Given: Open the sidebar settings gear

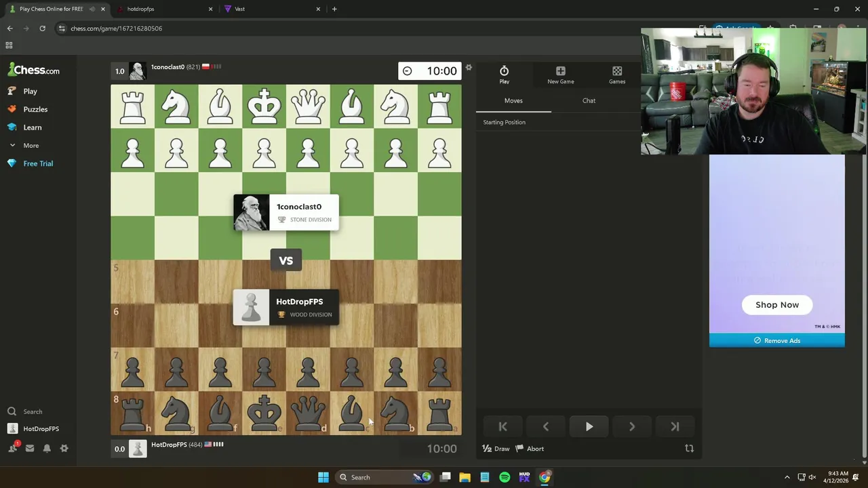Looking at the screenshot, I should tap(64, 449).
